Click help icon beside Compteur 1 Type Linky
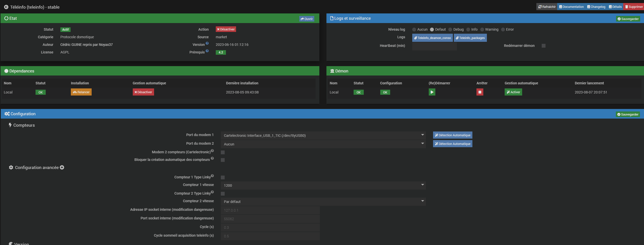This screenshot has width=644, height=245. tap(212, 176)
